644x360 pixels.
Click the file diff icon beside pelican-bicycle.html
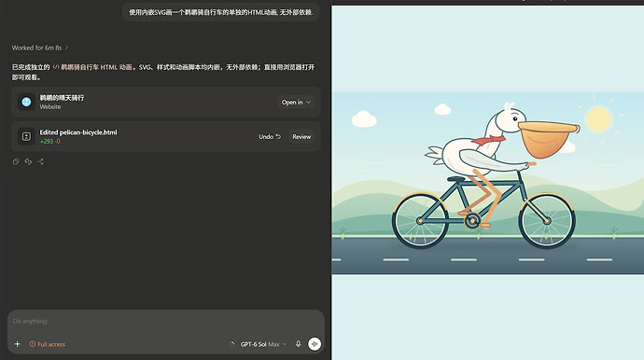click(x=26, y=136)
